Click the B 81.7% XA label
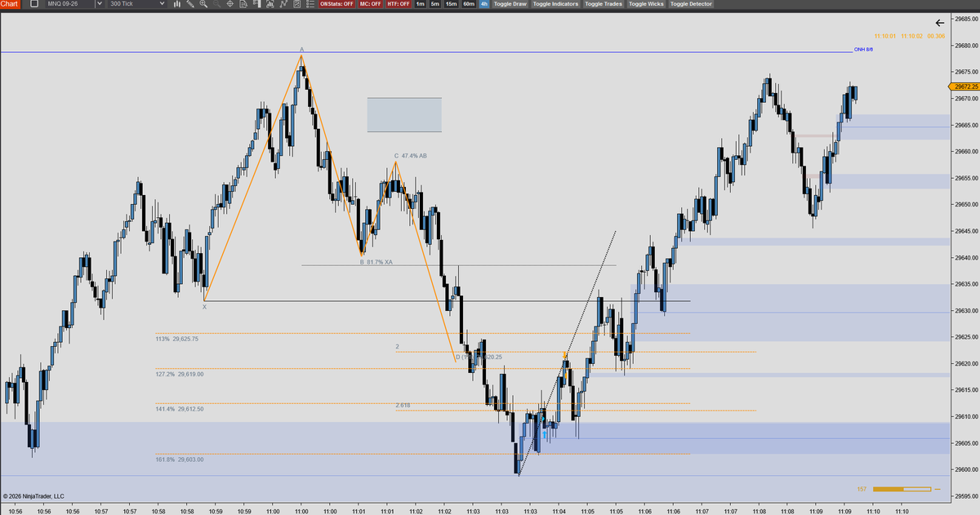Image resolution: width=980 pixels, height=515 pixels. [x=376, y=262]
